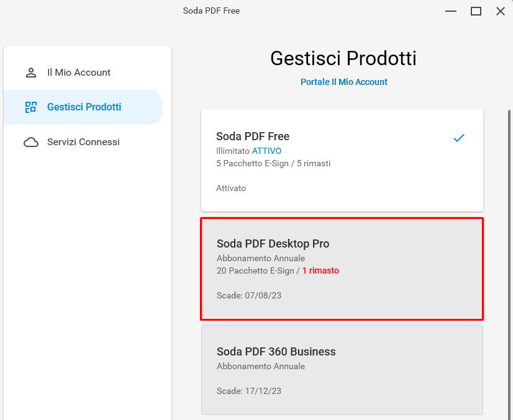Click the Gestisci Prodotti page heading
This screenshot has width=513, height=420.
(x=343, y=58)
